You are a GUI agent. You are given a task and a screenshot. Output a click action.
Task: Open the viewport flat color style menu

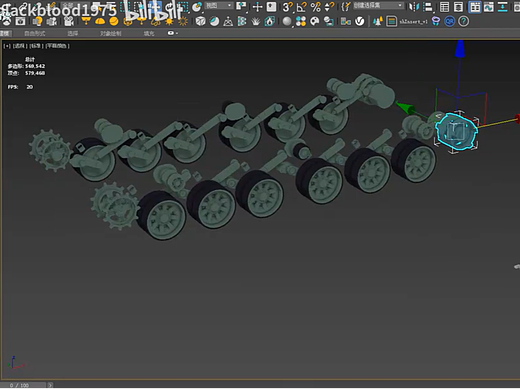[57, 46]
